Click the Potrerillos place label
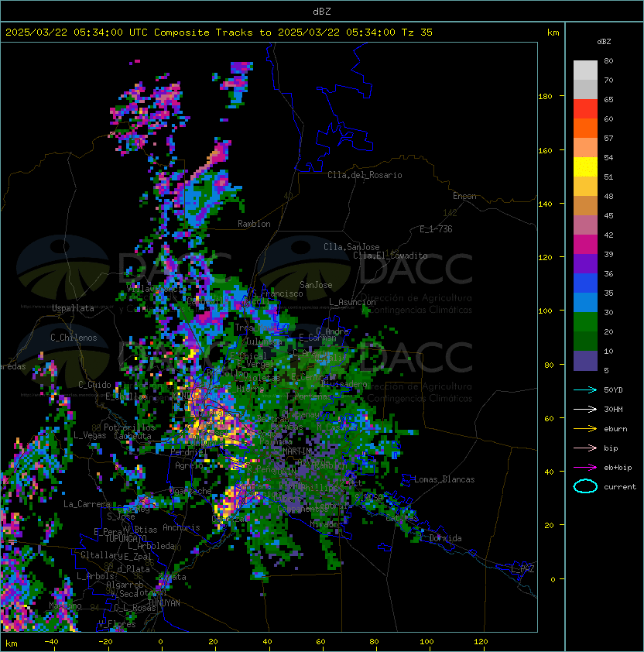This screenshot has height=652, width=644. tap(129, 427)
